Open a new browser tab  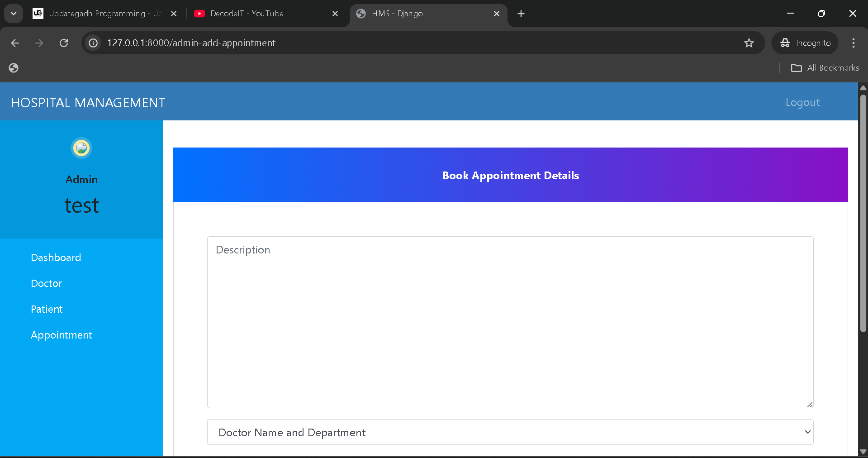[x=521, y=14]
